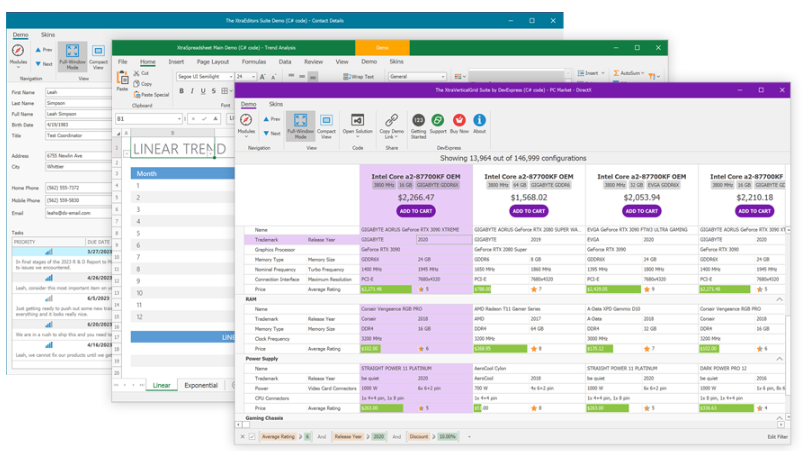Open the Insert tab in spreadsheet
Viewport: 811px width, 451px height.
[x=176, y=62]
